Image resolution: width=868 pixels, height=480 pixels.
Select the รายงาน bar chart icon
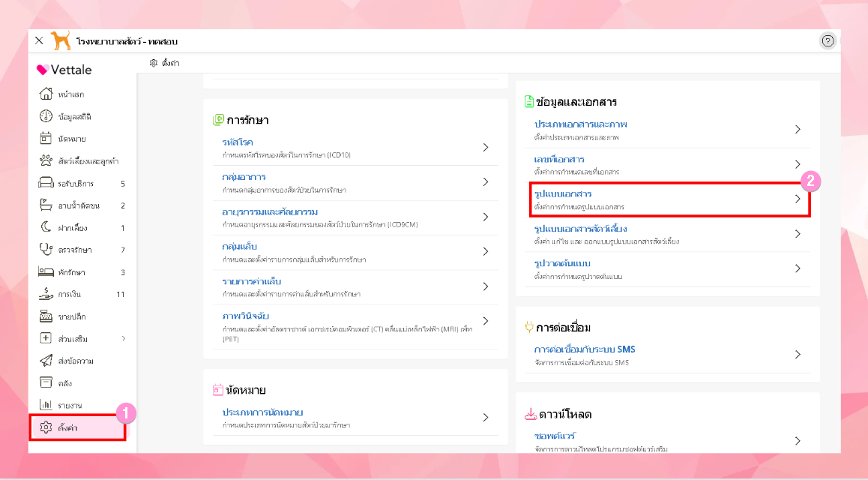pyautogui.click(x=46, y=405)
